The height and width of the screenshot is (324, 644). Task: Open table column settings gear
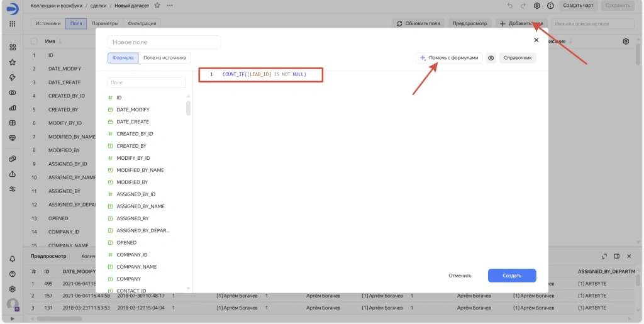click(626, 42)
